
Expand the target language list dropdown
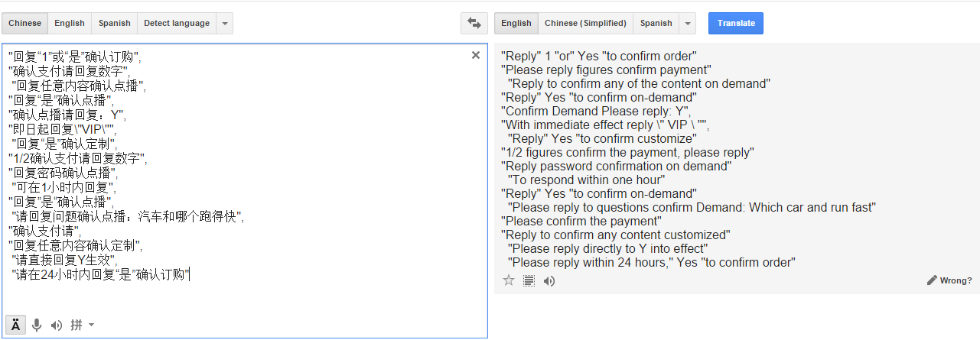[x=687, y=23]
